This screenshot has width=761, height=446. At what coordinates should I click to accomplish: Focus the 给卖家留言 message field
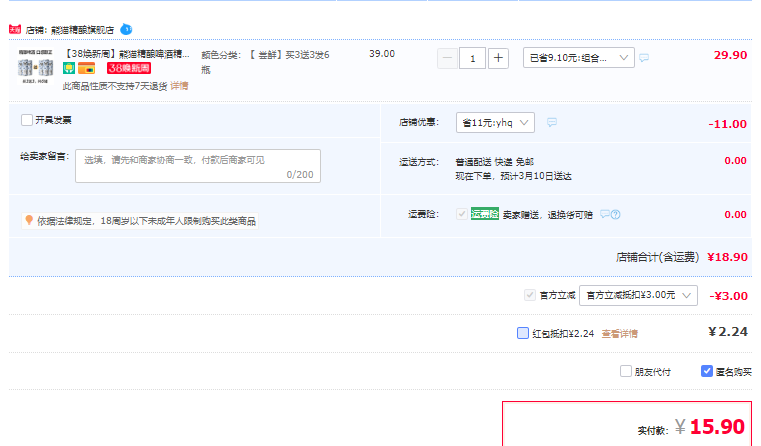tap(198, 166)
